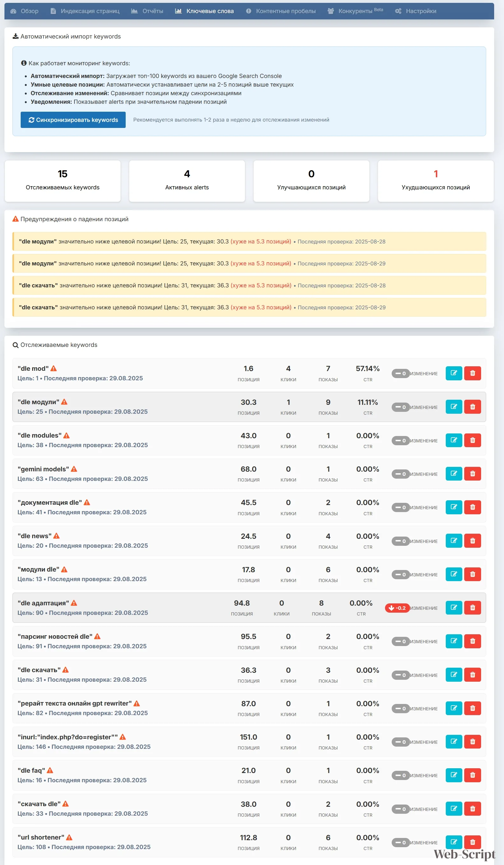The height and width of the screenshot is (865, 504).
Task: Edit the "dle адаптация" keyword entry
Action: coord(453,608)
